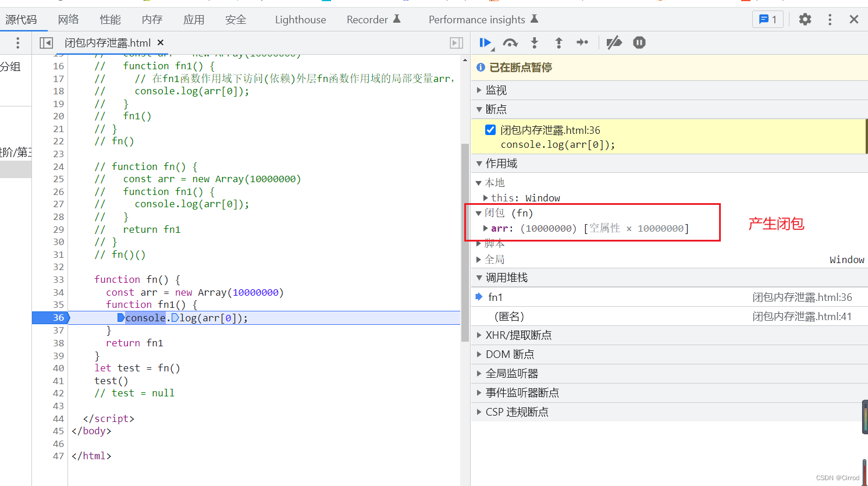Image resolution: width=868 pixels, height=486 pixels.
Task: Close the DevTools panel
Action: click(x=854, y=19)
